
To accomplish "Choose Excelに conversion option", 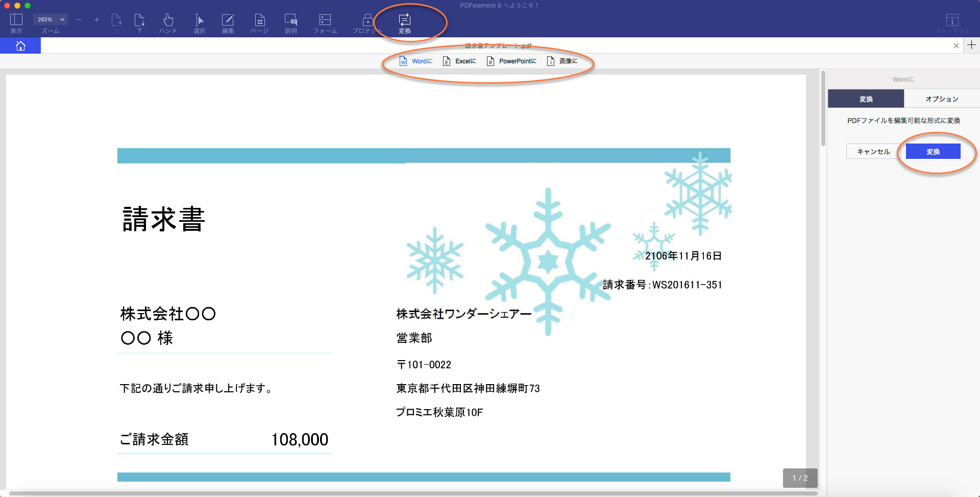I will [x=459, y=61].
